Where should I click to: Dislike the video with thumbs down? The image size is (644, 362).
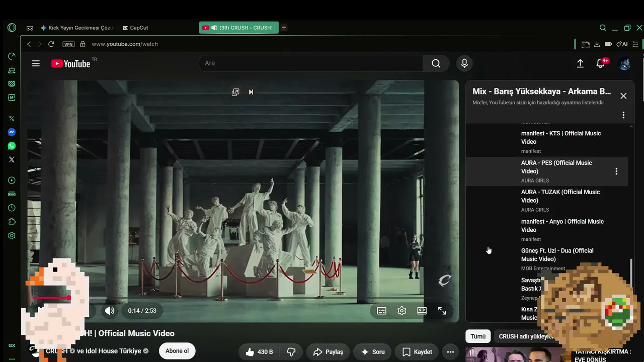[291, 352]
